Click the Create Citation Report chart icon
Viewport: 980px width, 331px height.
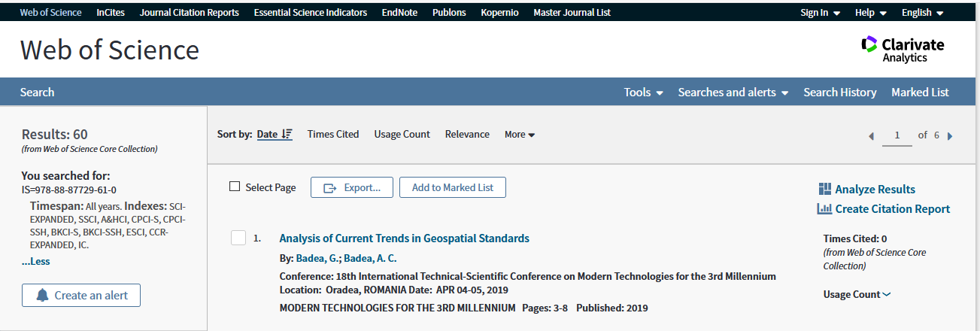click(x=824, y=209)
